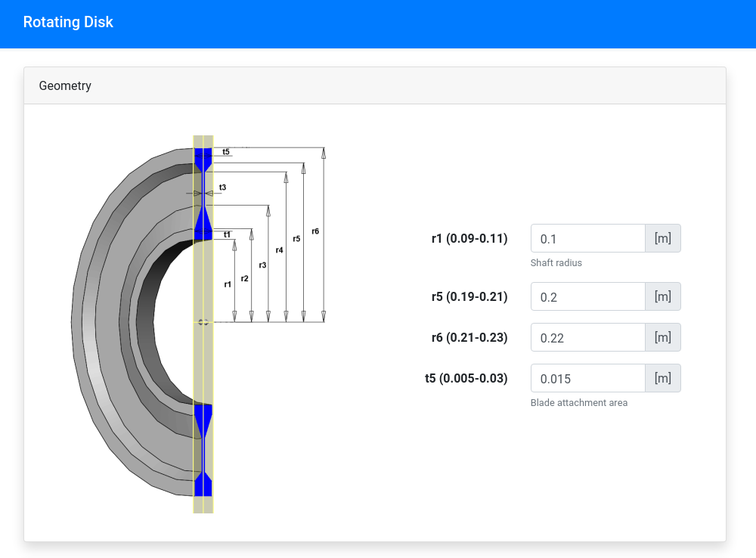The height and width of the screenshot is (558, 756).
Task: Click the 't5 (0.005-0.03)' form label
Action: pyautogui.click(x=466, y=379)
